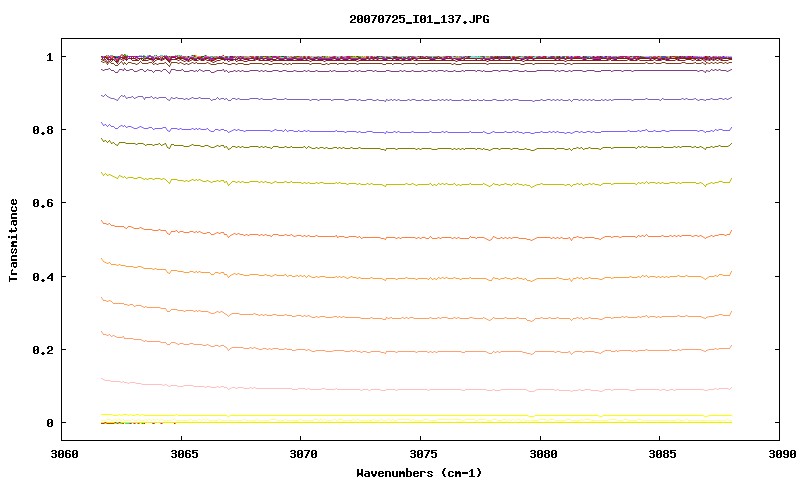Image resolution: width=800 pixels, height=480 pixels.
Task: Click the x-axis tick label 3065
Action: click(x=182, y=454)
